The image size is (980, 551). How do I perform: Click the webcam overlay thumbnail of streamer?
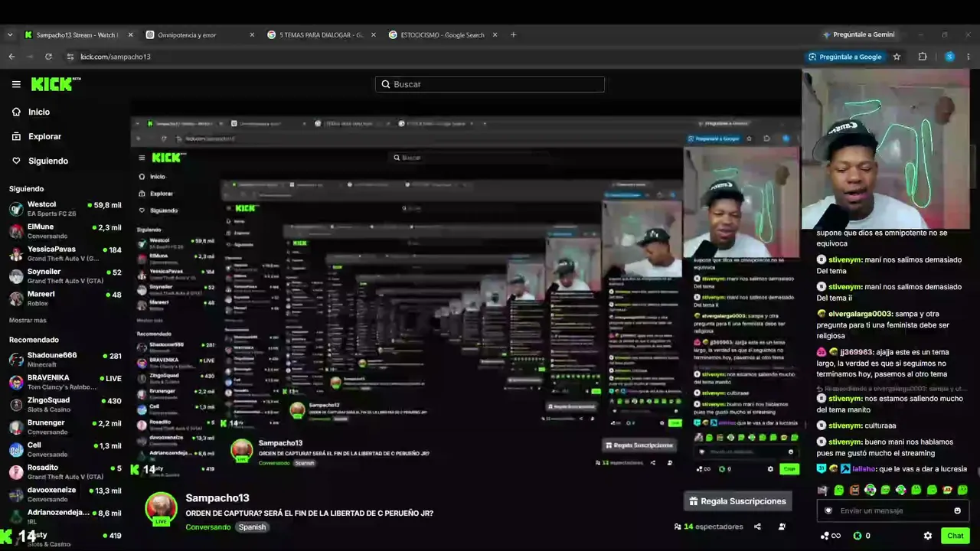pyautogui.click(x=886, y=149)
